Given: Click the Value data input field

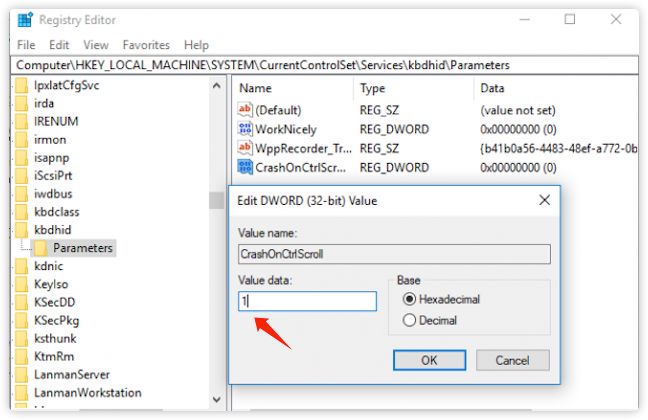Looking at the screenshot, I should click(307, 301).
